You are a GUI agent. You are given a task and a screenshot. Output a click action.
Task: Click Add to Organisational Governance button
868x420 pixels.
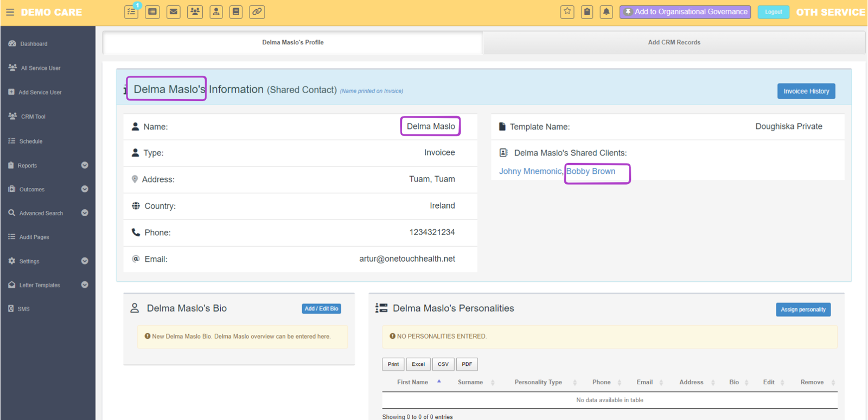pos(685,12)
